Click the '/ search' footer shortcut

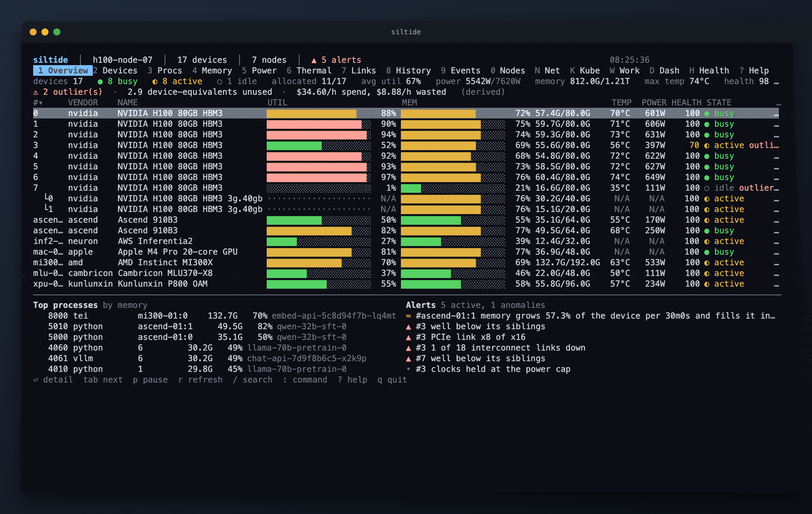(253, 380)
